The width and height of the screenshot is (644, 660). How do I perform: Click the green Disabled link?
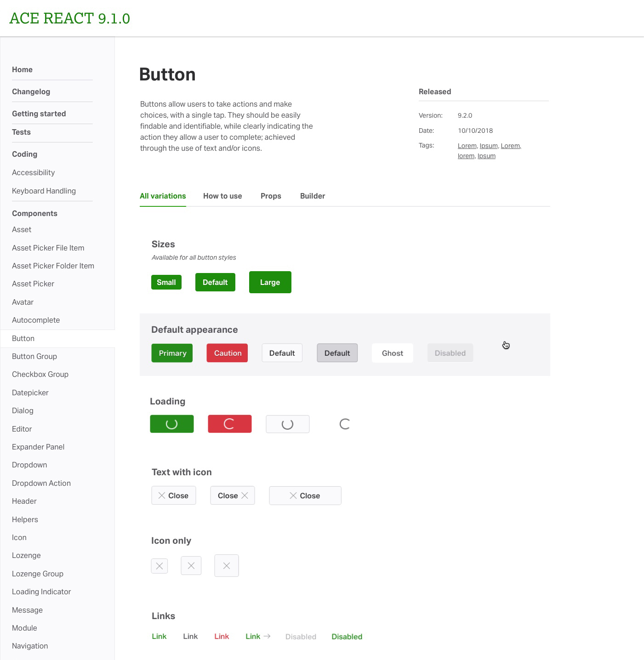[x=347, y=637]
